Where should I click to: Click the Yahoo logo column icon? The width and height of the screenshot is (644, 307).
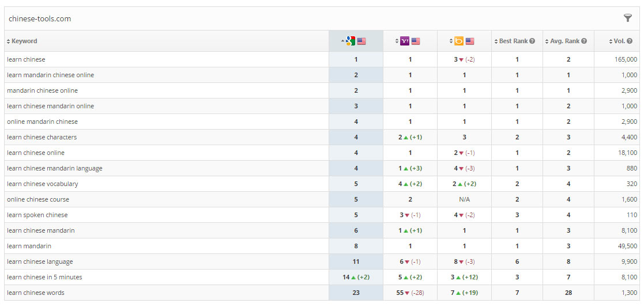[405, 41]
